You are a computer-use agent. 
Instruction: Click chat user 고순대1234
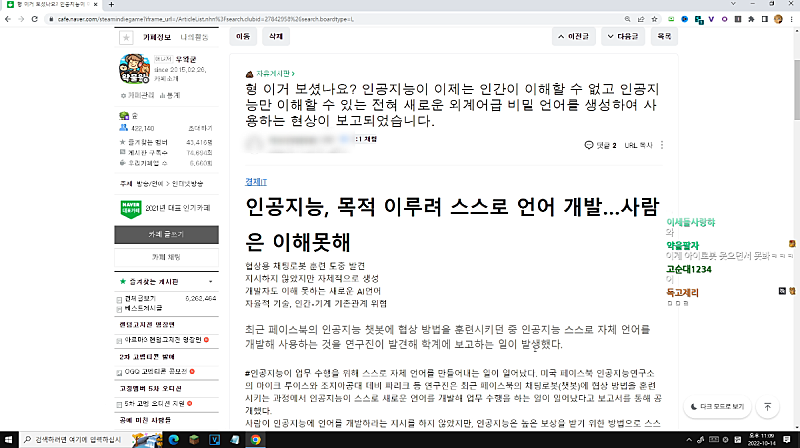tap(689, 269)
